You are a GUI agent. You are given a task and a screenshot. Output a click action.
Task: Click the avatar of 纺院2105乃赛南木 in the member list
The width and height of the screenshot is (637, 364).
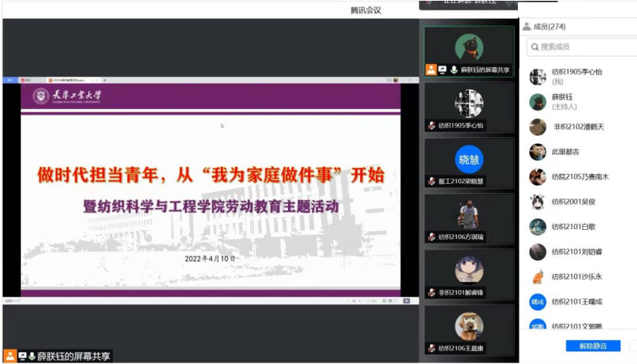click(x=537, y=177)
